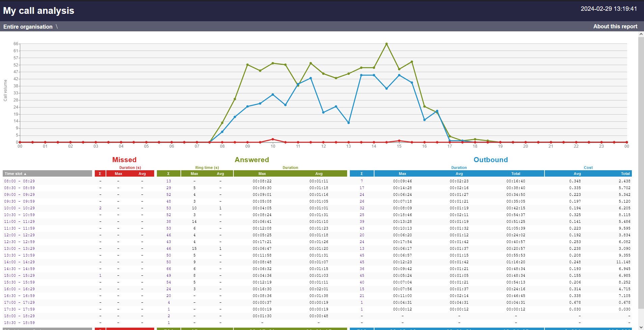The width and height of the screenshot is (644, 330).
Task: Select the 15:00 - 15:29 time slot row
Action: click(19, 275)
